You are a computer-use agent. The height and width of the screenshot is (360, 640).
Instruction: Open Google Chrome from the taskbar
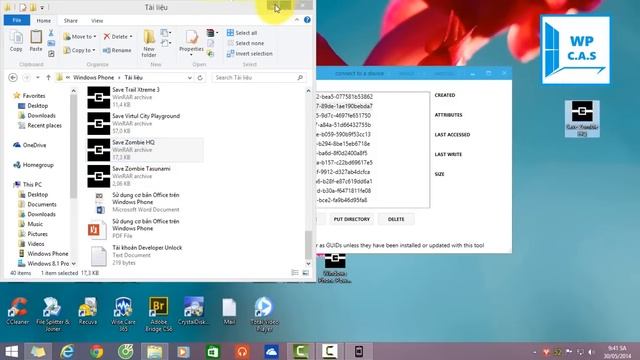tap(96, 351)
